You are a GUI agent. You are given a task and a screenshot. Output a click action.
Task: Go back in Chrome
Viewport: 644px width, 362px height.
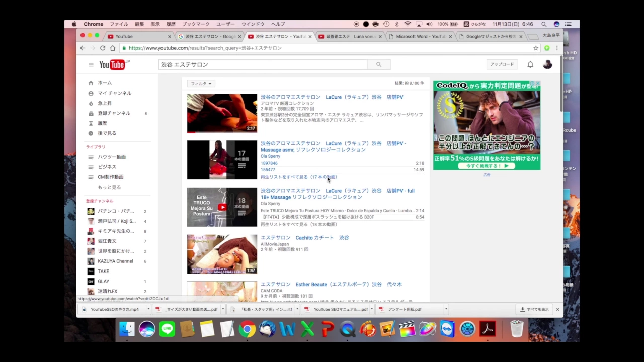coord(83,48)
